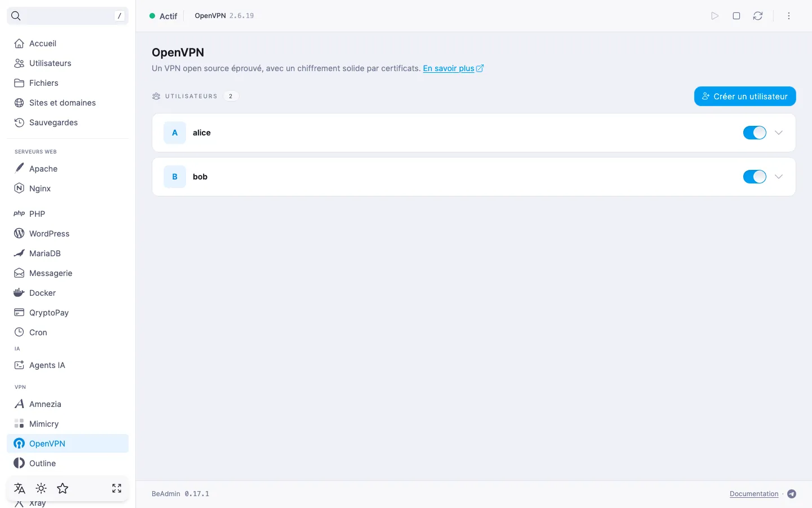This screenshot has height=508, width=812.
Task: Open Agents IA in sidebar
Action: pos(68,365)
